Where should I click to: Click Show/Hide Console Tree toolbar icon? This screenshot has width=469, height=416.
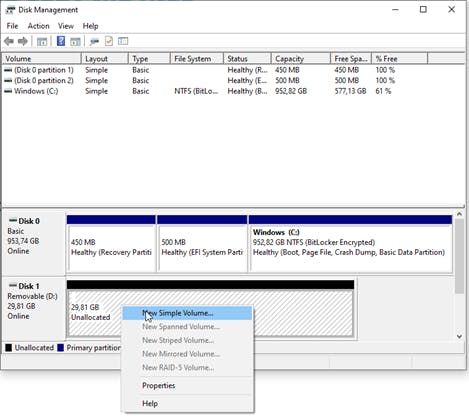coord(42,42)
